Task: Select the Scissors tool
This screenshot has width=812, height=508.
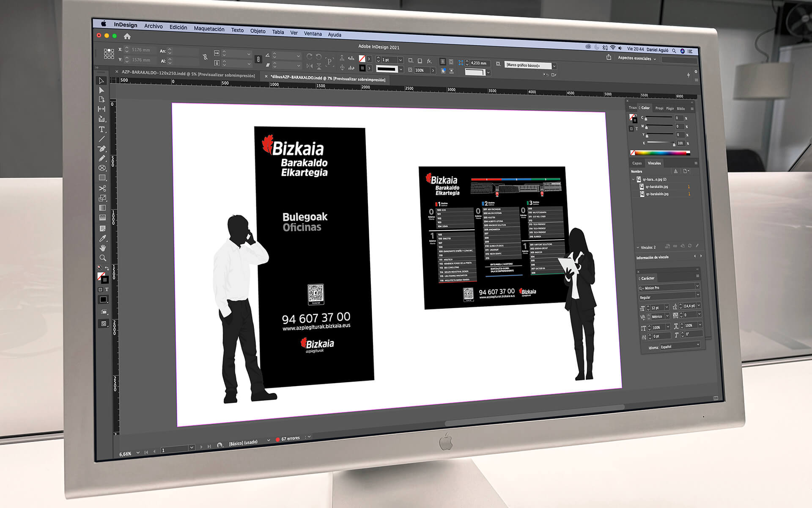Action: pyautogui.click(x=102, y=188)
